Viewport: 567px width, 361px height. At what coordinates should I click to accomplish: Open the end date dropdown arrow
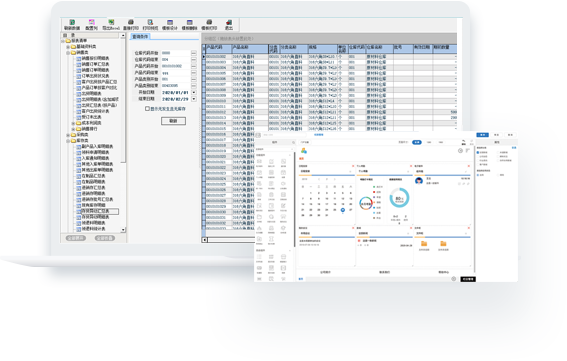(194, 99)
